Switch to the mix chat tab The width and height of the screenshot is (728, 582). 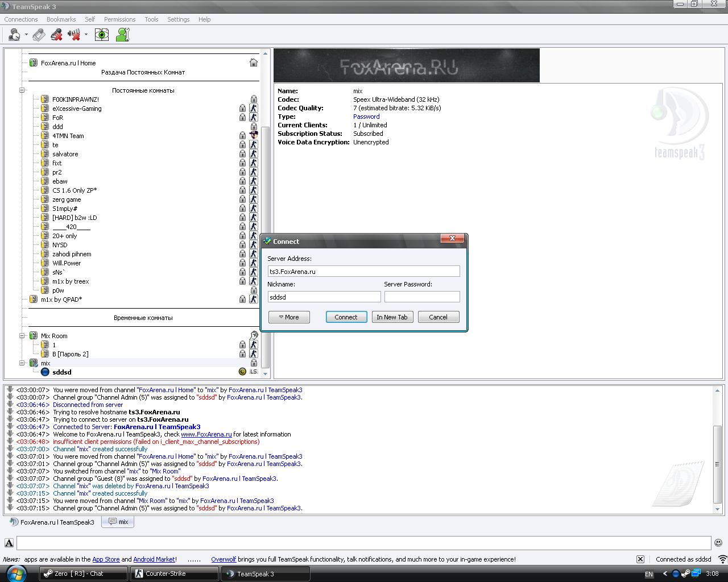click(118, 522)
